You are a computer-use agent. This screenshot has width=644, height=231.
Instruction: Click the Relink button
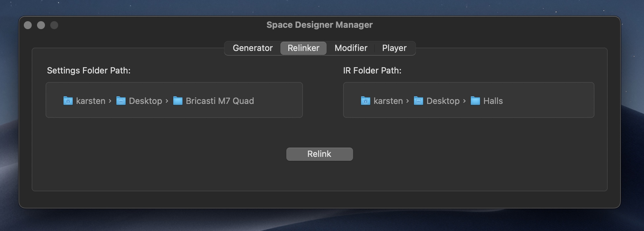(x=319, y=154)
